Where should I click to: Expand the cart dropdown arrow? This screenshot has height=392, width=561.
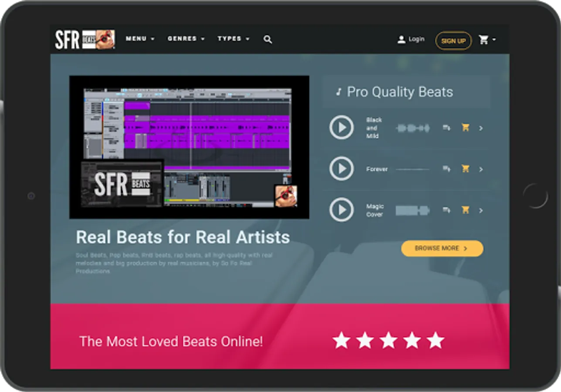(494, 40)
